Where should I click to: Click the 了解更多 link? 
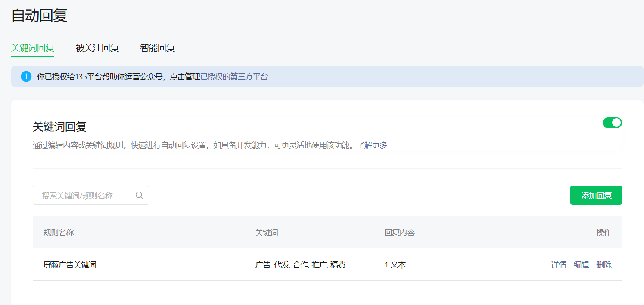372,145
